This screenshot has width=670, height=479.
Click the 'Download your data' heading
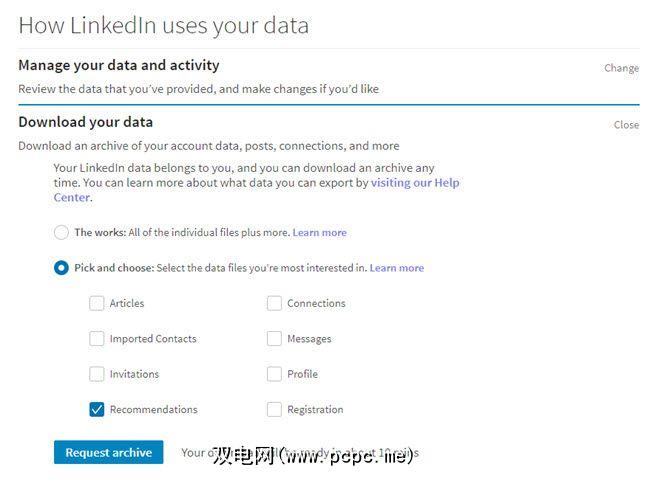coord(86,122)
